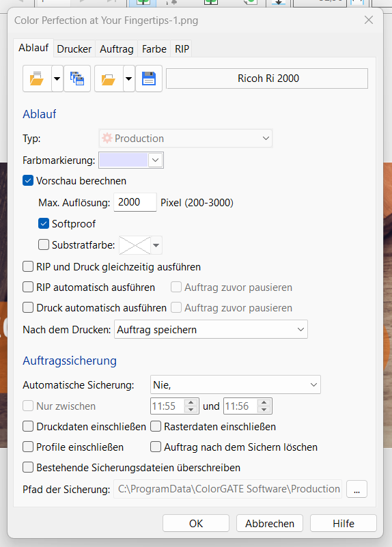Toggle the Softproof checkbox
This screenshot has width=392, height=547.
click(44, 223)
